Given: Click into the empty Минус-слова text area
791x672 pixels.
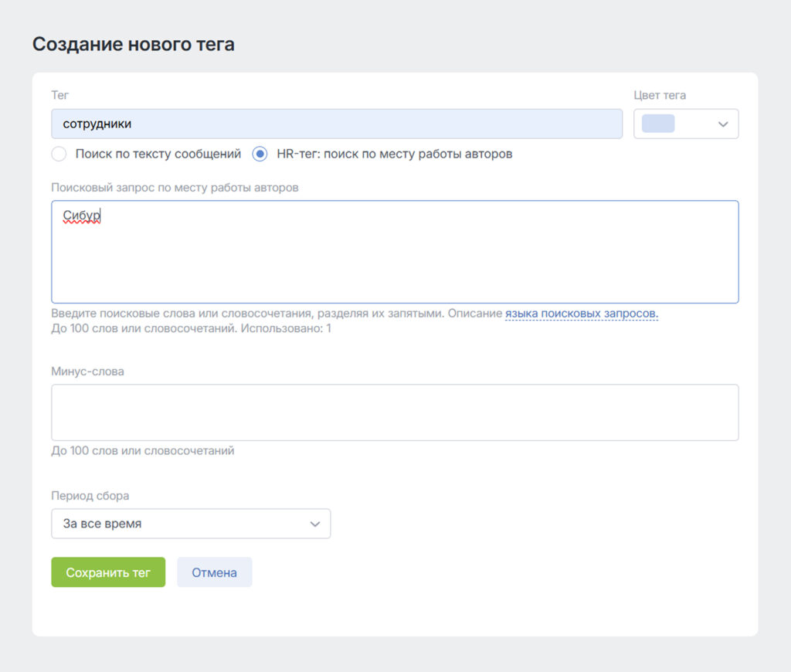Looking at the screenshot, I should point(394,412).
